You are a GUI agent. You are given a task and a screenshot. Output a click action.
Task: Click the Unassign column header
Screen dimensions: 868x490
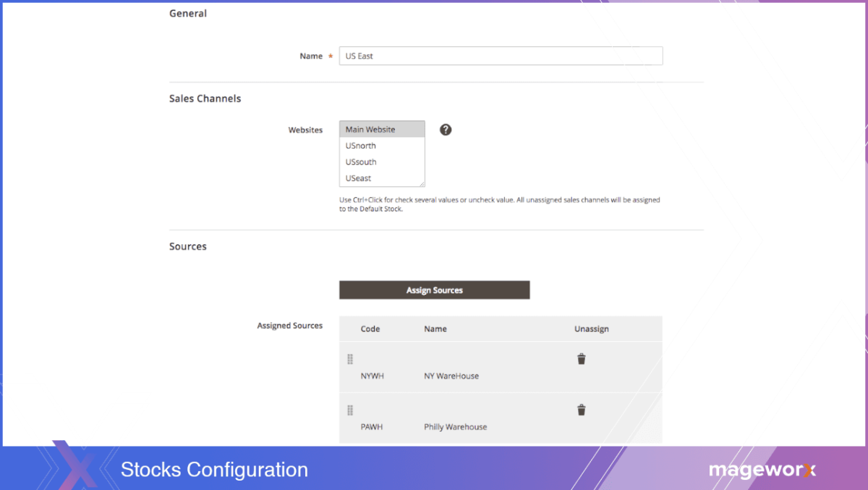(x=592, y=329)
